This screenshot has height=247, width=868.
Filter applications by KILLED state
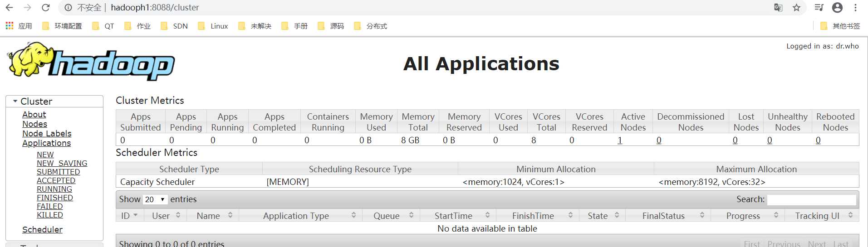(x=49, y=215)
